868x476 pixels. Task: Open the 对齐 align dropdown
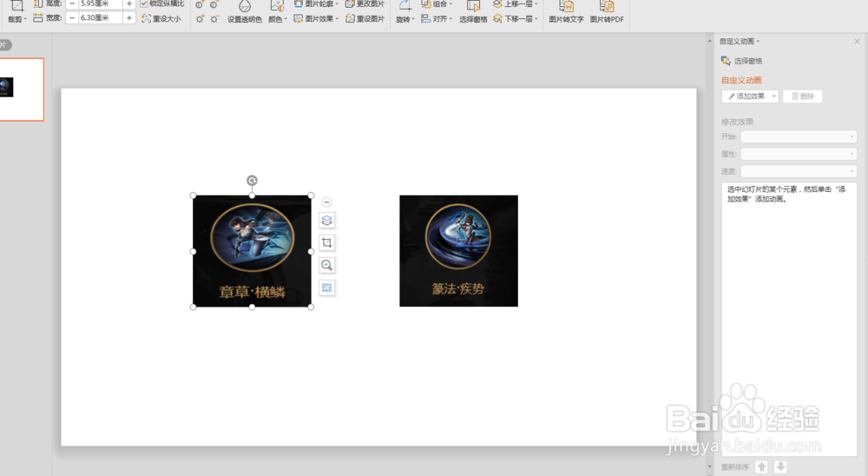pyautogui.click(x=437, y=19)
